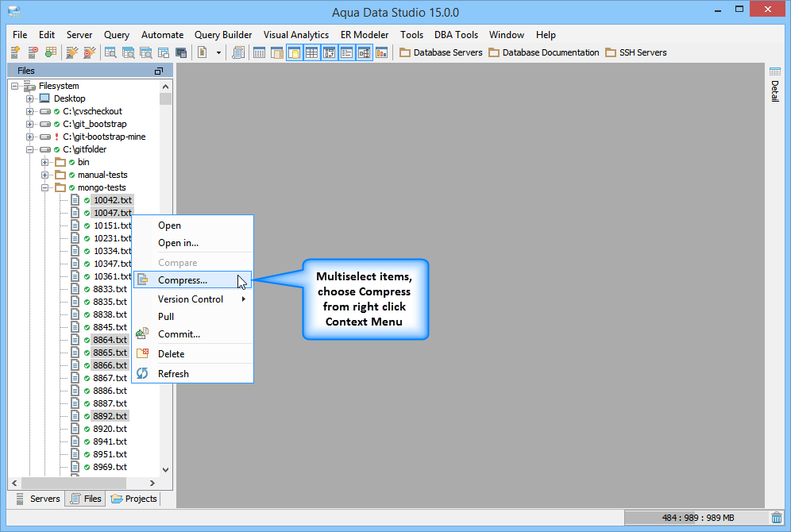Screen dimensions: 791x532
Task: Select file 10042.txt in the tree
Action: click(113, 200)
